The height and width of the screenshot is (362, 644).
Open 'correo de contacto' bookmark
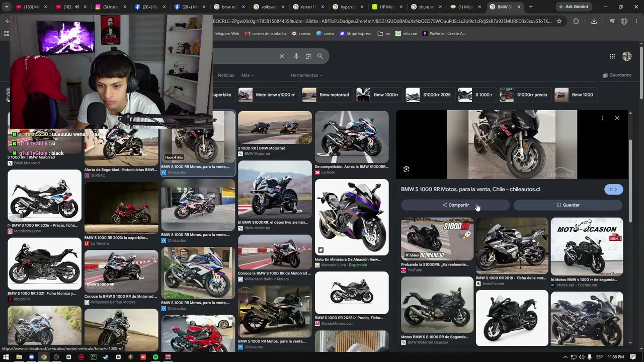point(265,34)
